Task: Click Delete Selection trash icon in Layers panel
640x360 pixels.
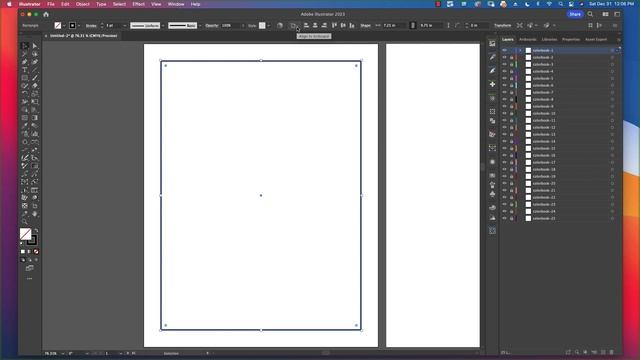Action: coord(611,352)
